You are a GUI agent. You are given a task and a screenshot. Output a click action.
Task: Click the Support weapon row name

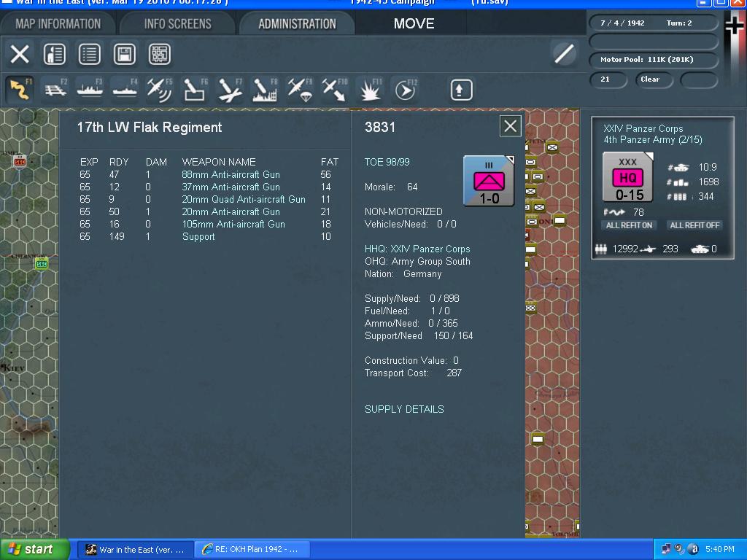click(198, 236)
